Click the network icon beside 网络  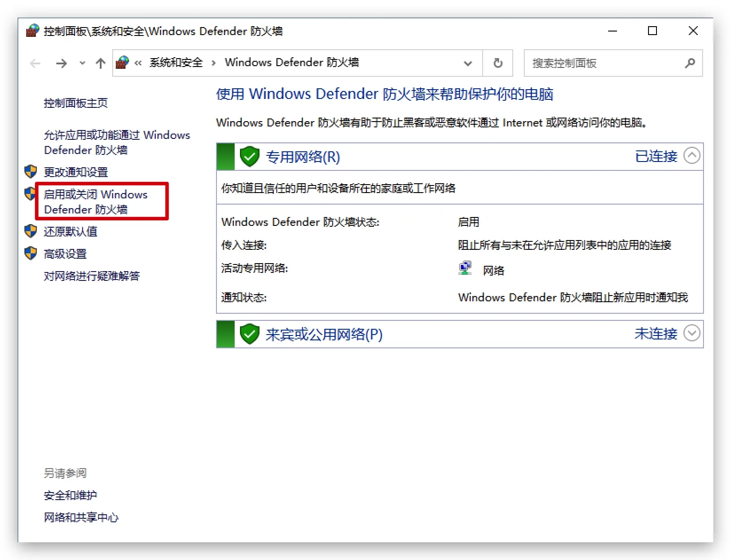click(x=465, y=268)
